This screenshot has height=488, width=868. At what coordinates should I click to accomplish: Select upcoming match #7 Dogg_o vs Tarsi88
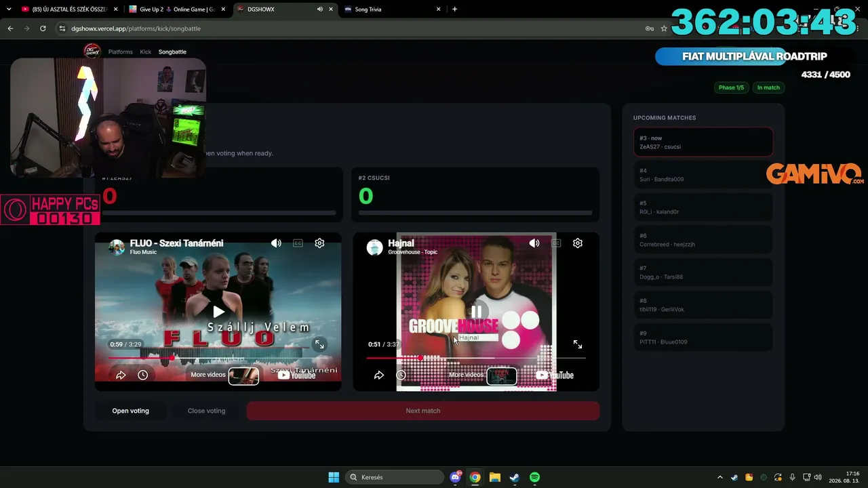click(x=703, y=272)
